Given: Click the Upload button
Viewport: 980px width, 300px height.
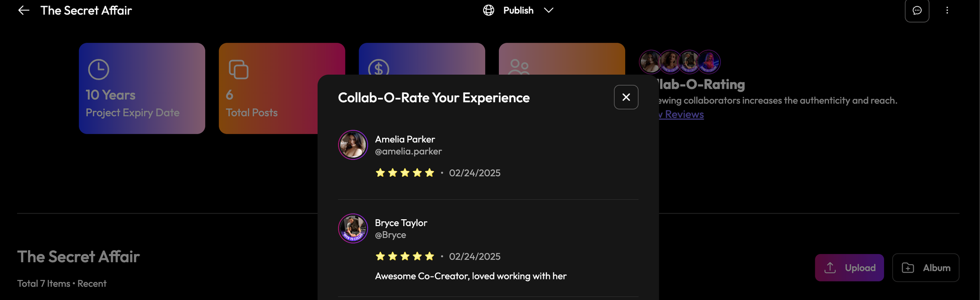Looking at the screenshot, I should [x=849, y=268].
